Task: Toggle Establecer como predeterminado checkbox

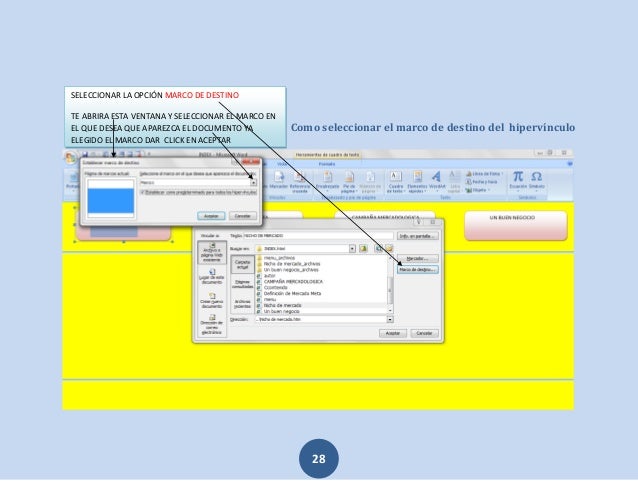Action: tap(142, 192)
